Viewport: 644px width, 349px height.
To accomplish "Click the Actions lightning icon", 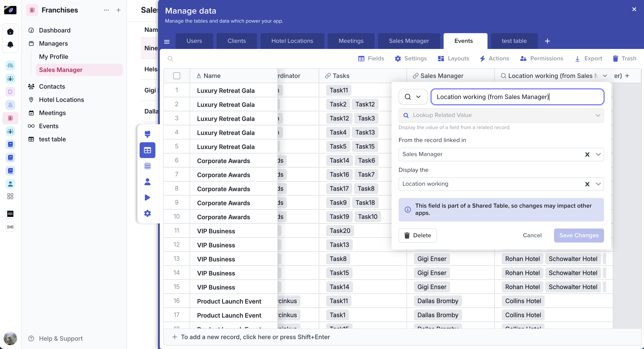I will 482,59.
